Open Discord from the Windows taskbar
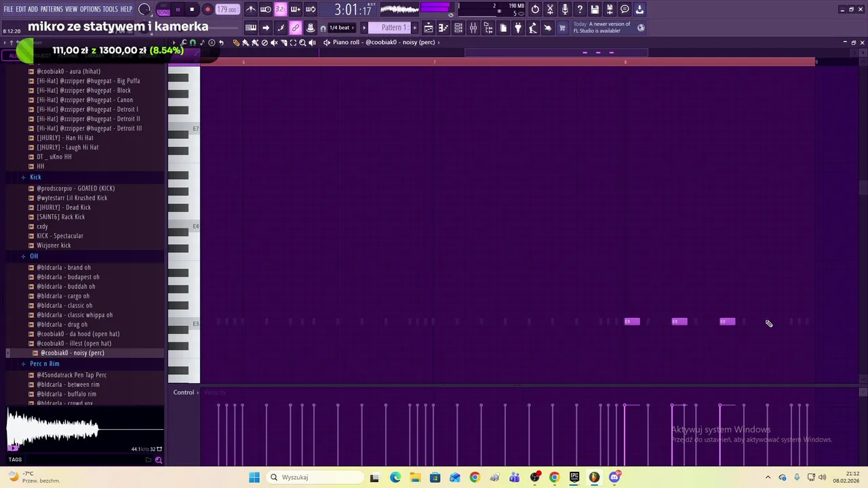 [x=614, y=477]
